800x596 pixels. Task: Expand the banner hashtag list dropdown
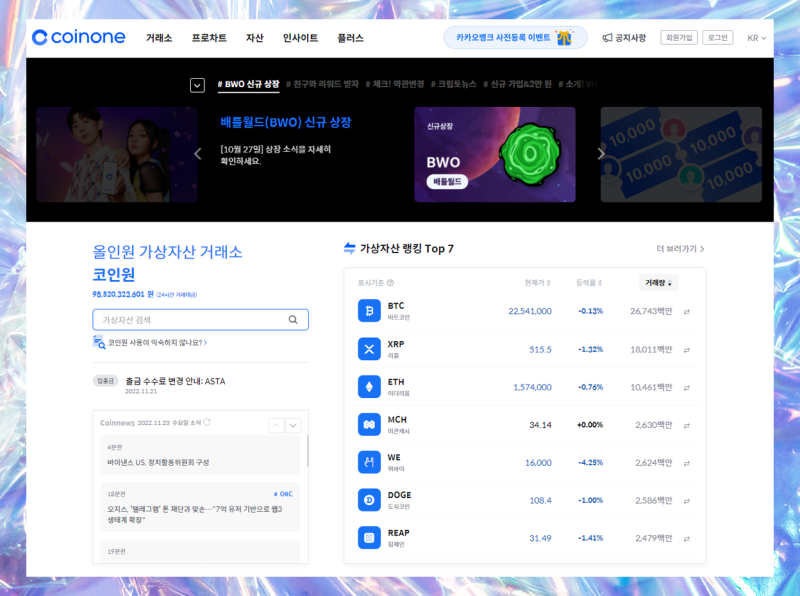tap(197, 85)
